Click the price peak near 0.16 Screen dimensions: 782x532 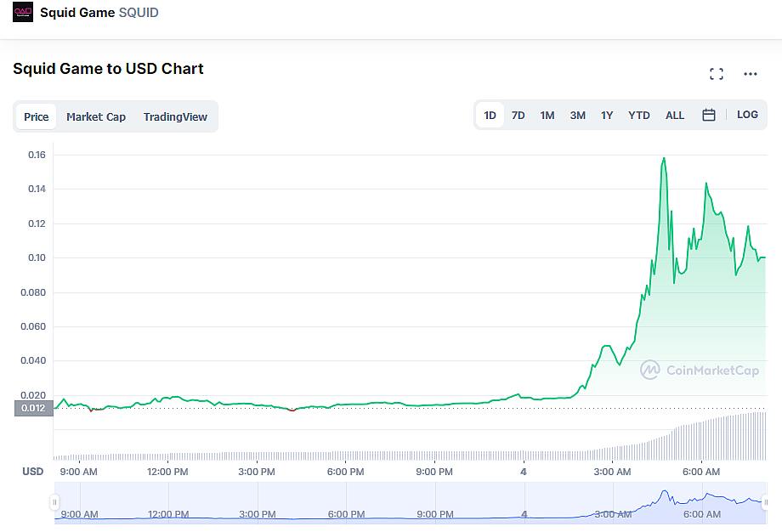click(664, 159)
